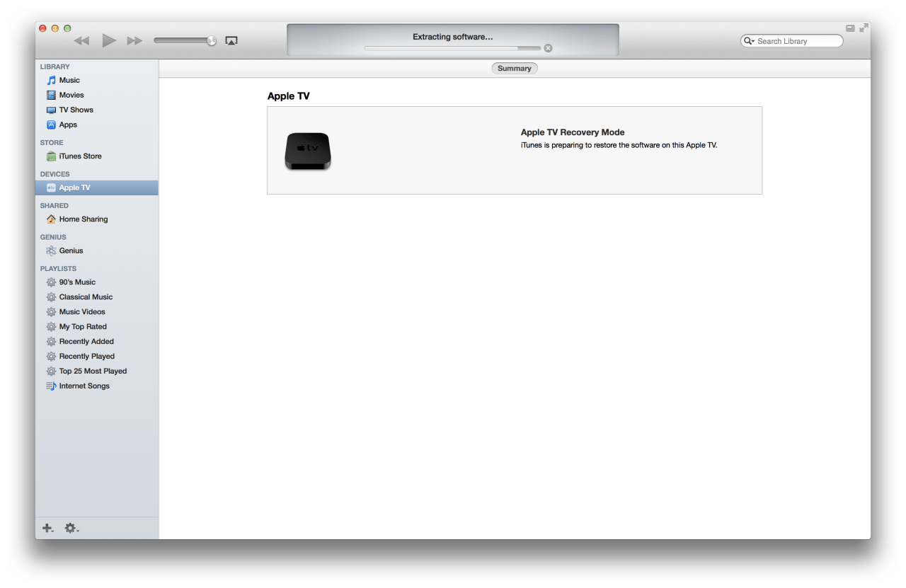Select Apple TV under Devices
Screen dimensions: 906x588
(x=97, y=188)
